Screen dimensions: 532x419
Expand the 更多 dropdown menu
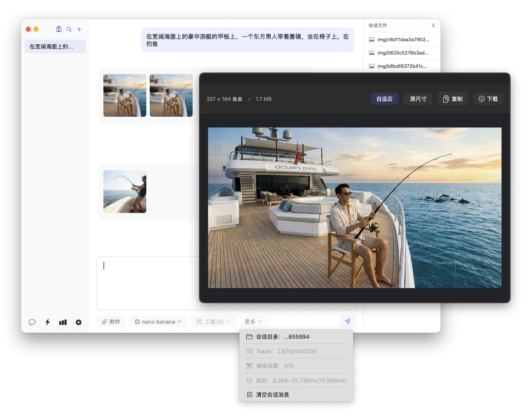coord(253,322)
